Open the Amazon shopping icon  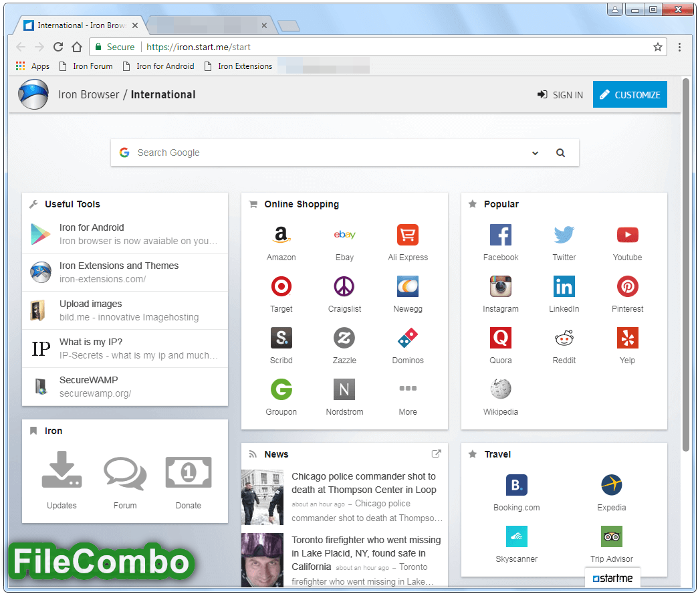pyautogui.click(x=281, y=235)
